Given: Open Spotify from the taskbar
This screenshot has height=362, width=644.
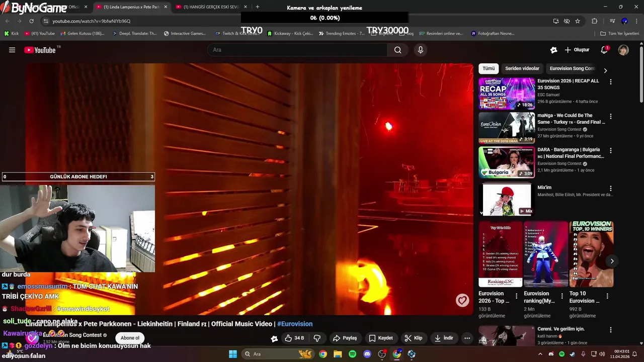Looking at the screenshot, I should click(352, 354).
